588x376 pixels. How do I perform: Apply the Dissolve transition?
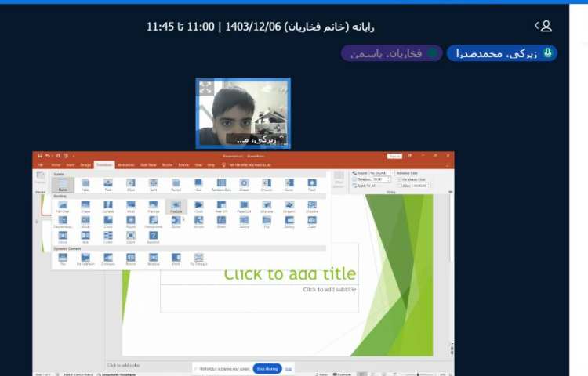click(311, 206)
